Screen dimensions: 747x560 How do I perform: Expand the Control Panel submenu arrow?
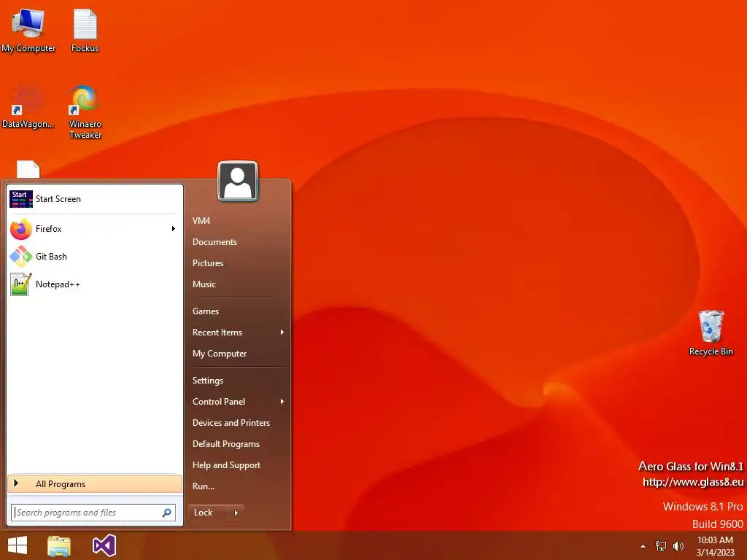click(x=282, y=402)
